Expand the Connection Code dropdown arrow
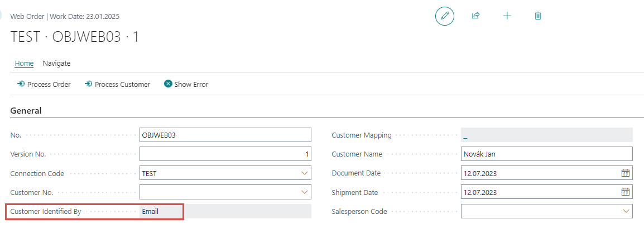Viewport: 644px width, 239px height. [x=305, y=173]
